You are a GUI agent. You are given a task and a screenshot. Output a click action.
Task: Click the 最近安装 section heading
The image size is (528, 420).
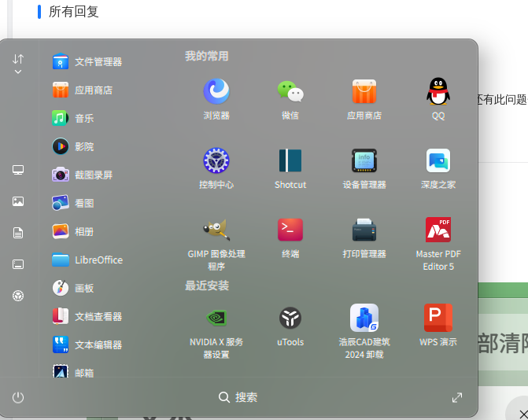point(207,286)
